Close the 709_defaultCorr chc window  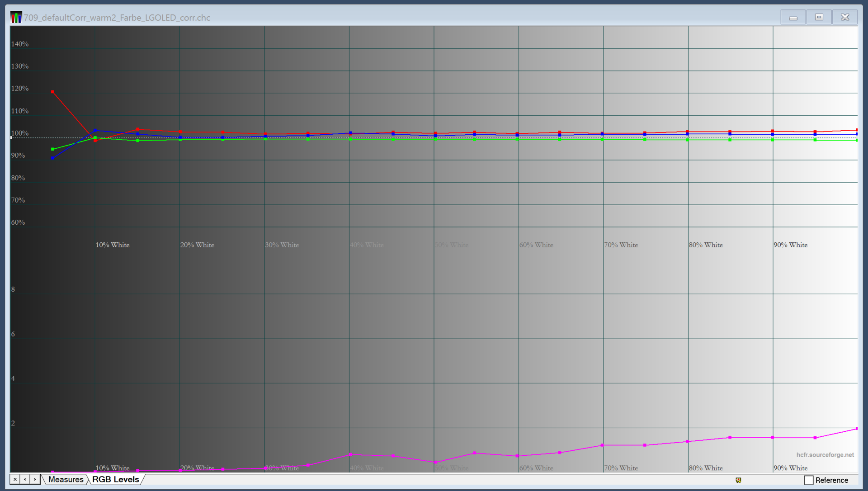click(844, 18)
